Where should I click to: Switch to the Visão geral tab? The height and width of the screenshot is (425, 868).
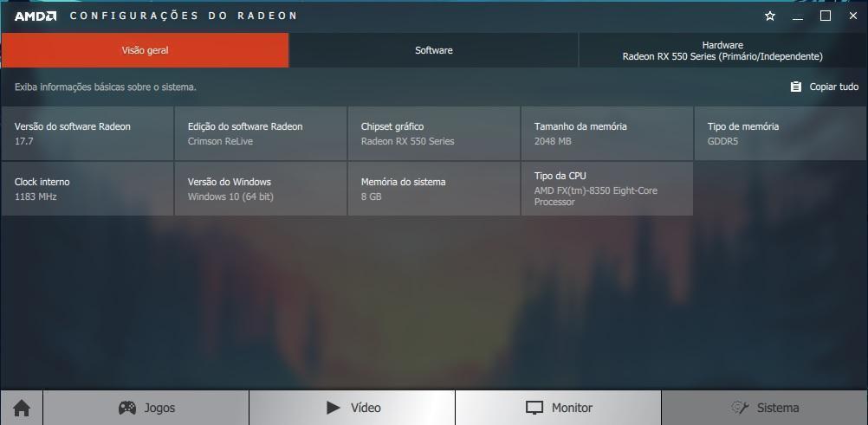(145, 50)
